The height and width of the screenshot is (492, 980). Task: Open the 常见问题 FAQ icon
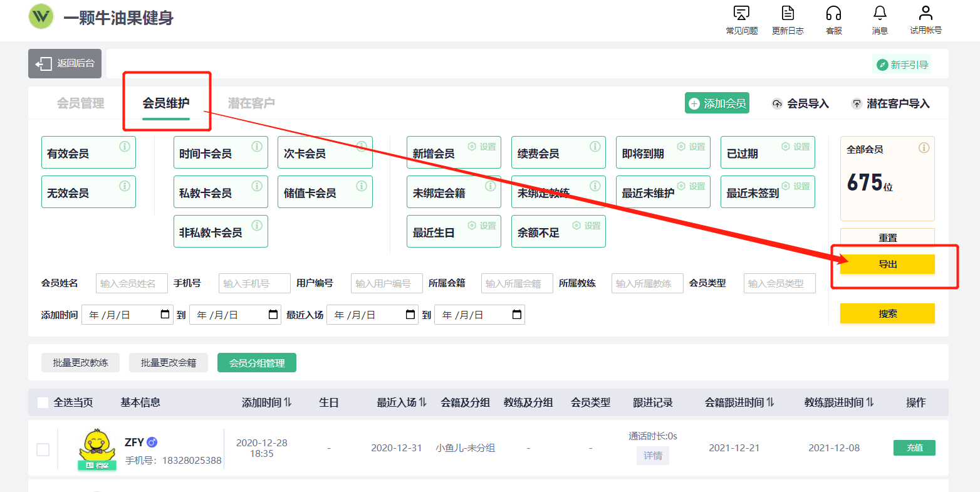[x=741, y=13]
